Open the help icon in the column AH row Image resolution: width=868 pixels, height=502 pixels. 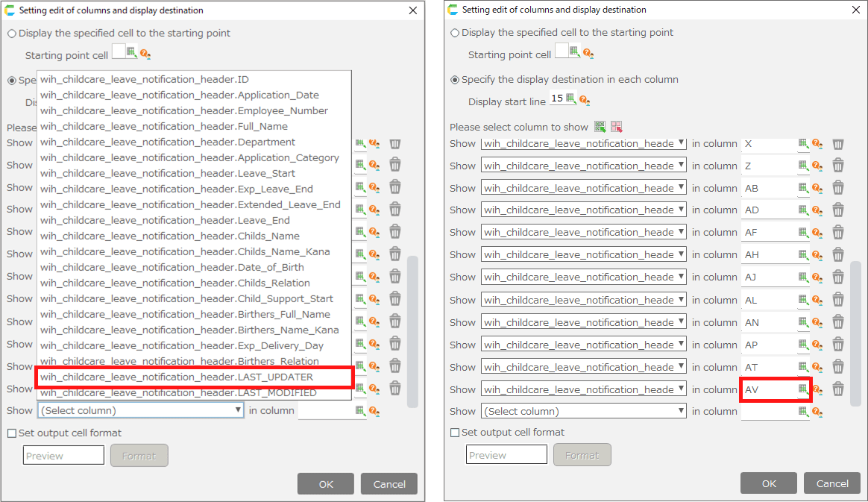[817, 255]
